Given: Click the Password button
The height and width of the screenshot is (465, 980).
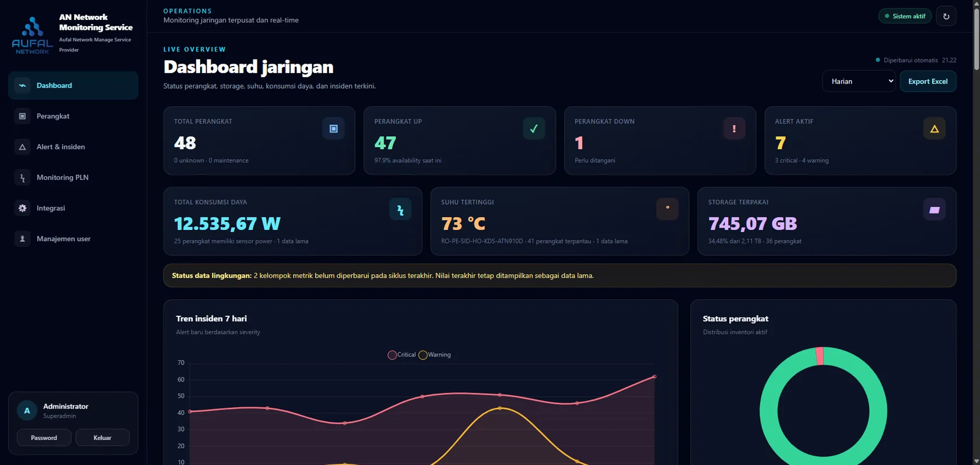Looking at the screenshot, I should click(x=44, y=438).
